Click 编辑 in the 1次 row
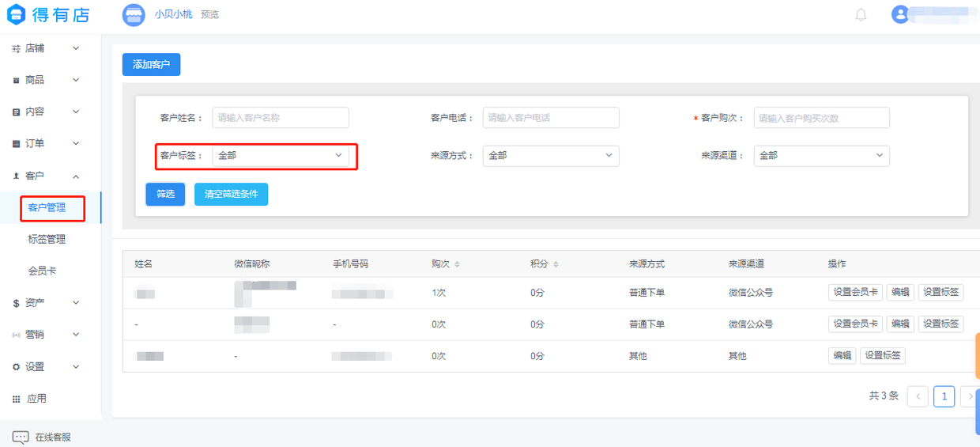 point(900,293)
